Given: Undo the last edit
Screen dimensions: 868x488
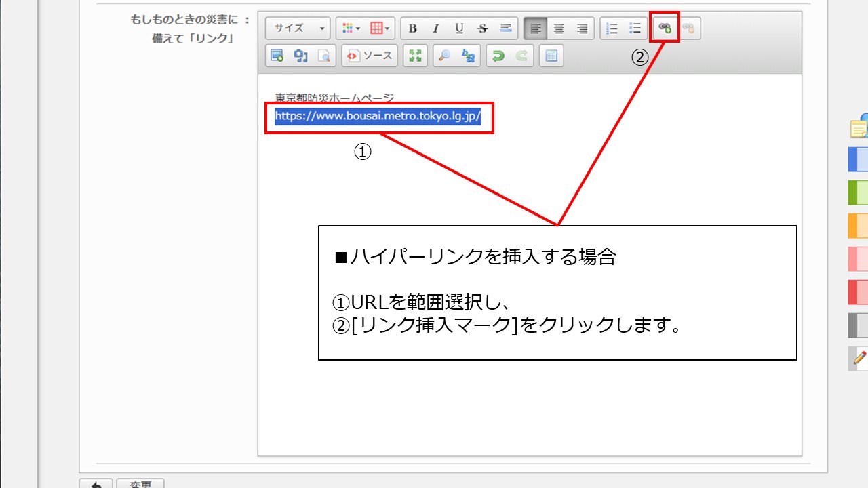Looking at the screenshot, I should pyautogui.click(x=498, y=56).
